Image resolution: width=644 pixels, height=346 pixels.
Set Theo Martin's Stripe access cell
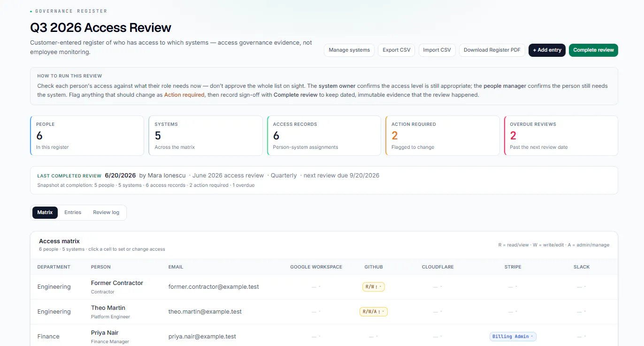pyautogui.click(x=513, y=311)
